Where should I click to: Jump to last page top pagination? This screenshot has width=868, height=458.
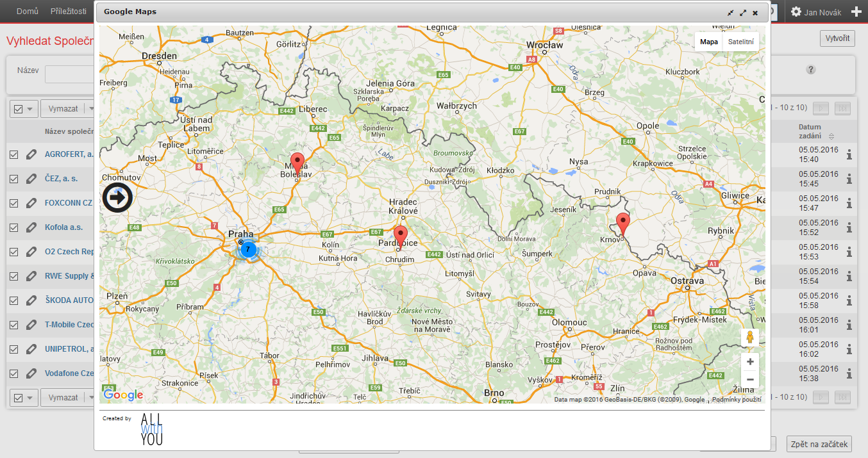(x=843, y=109)
